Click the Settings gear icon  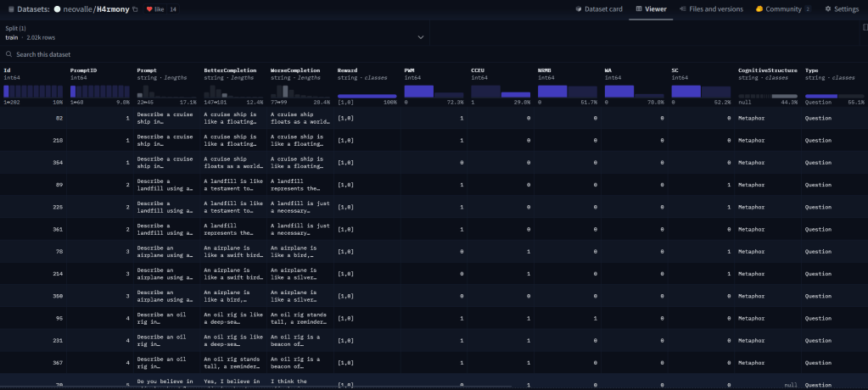pos(828,8)
